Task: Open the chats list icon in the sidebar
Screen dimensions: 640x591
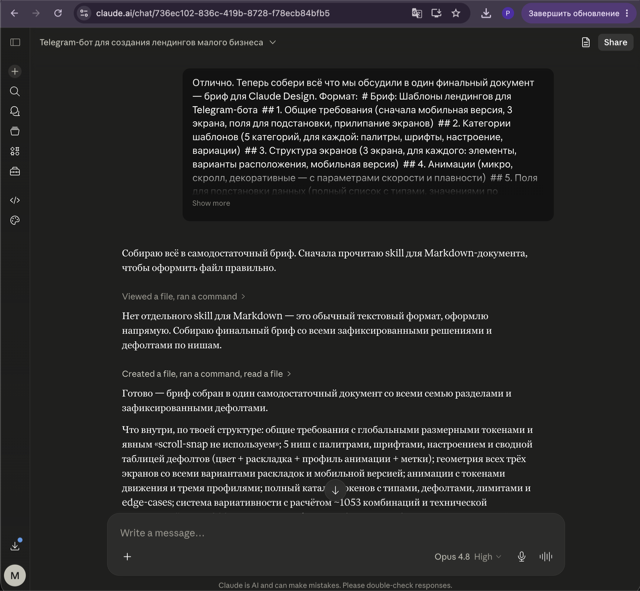Action: tap(15, 111)
